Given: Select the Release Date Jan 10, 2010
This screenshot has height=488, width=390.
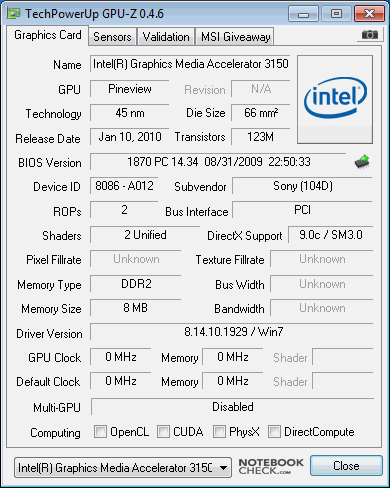Looking at the screenshot, I should click(x=130, y=137).
